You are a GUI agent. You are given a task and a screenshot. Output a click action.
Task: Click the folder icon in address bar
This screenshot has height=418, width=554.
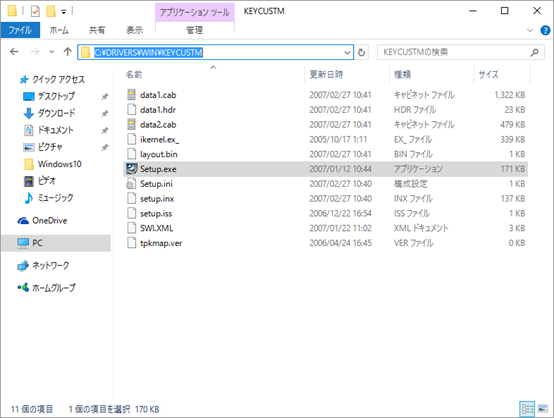pos(85,53)
